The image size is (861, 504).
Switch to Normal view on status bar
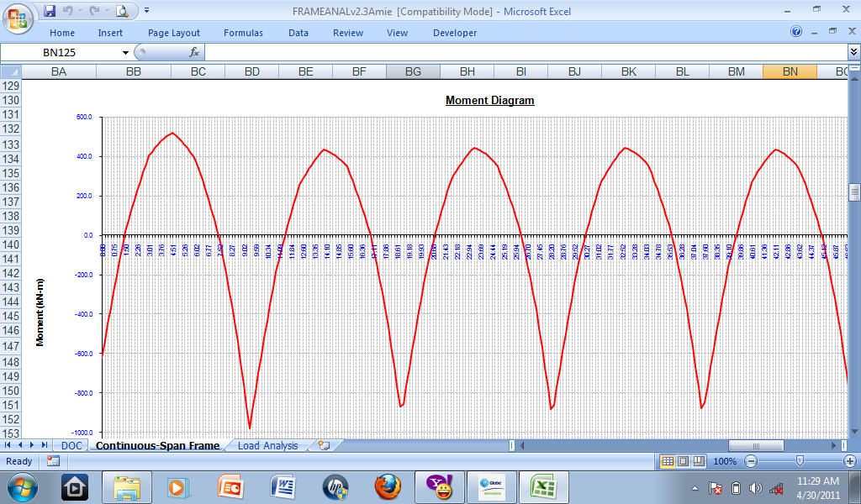tap(667, 460)
